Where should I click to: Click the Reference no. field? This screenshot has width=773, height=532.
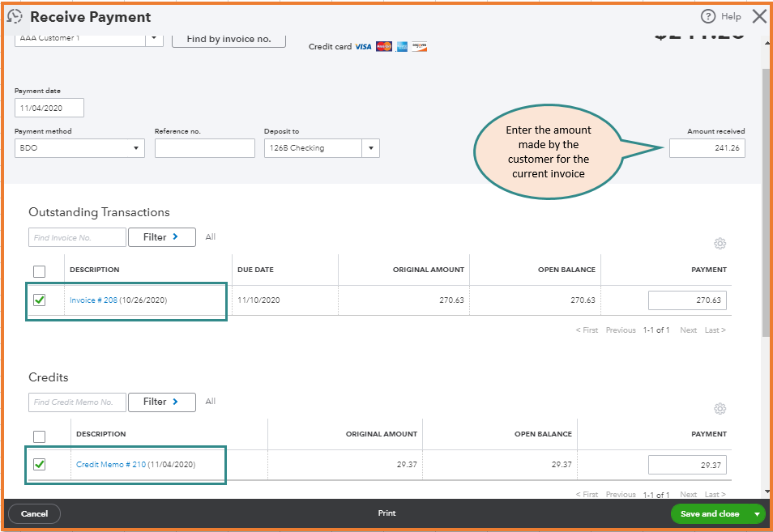click(x=204, y=148)
